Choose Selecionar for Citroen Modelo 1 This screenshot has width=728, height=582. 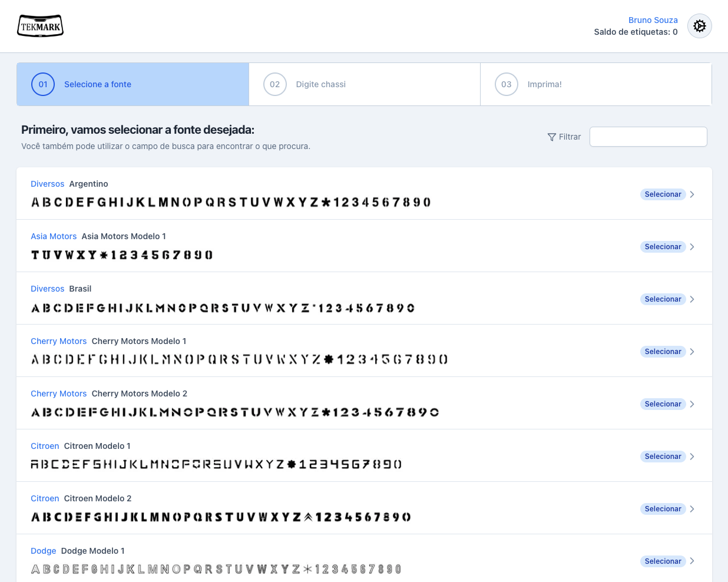point(663,457)
